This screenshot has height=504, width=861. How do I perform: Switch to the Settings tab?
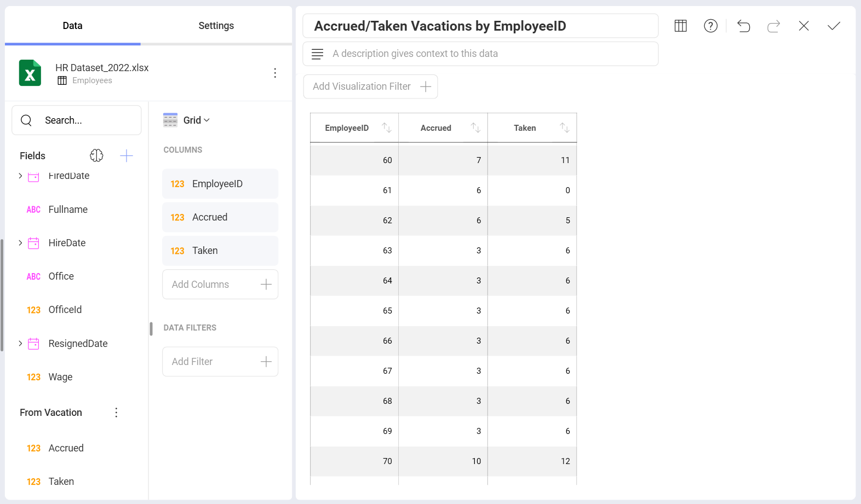(216, 26)
